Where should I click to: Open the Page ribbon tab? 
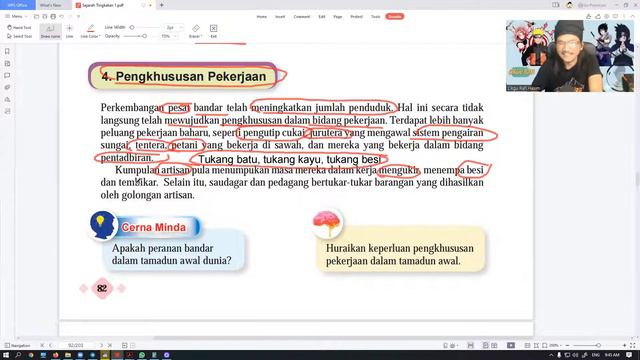[338, 16]
